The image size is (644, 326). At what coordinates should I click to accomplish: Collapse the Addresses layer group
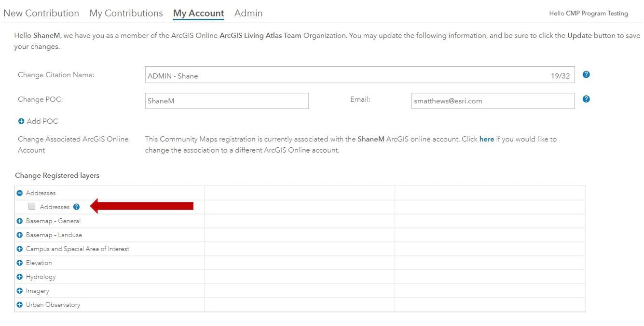[20, 193]
